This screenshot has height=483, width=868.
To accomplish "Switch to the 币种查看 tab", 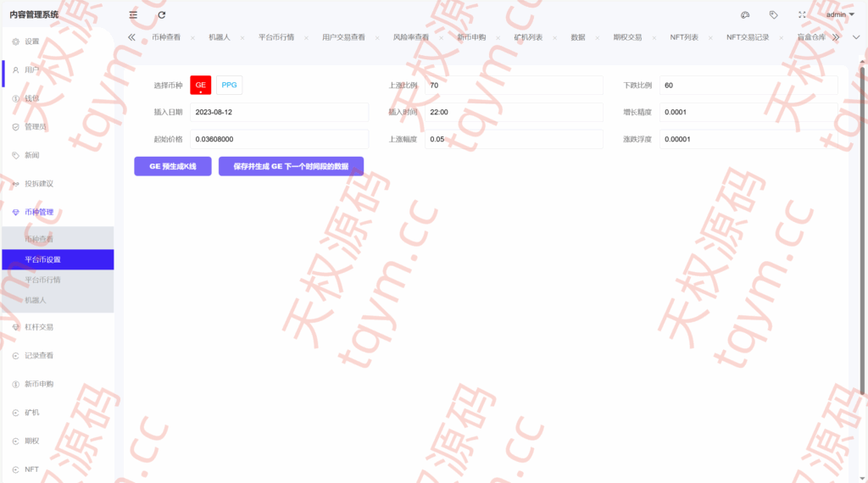I will pyautogui.click(x=166, y=37).
